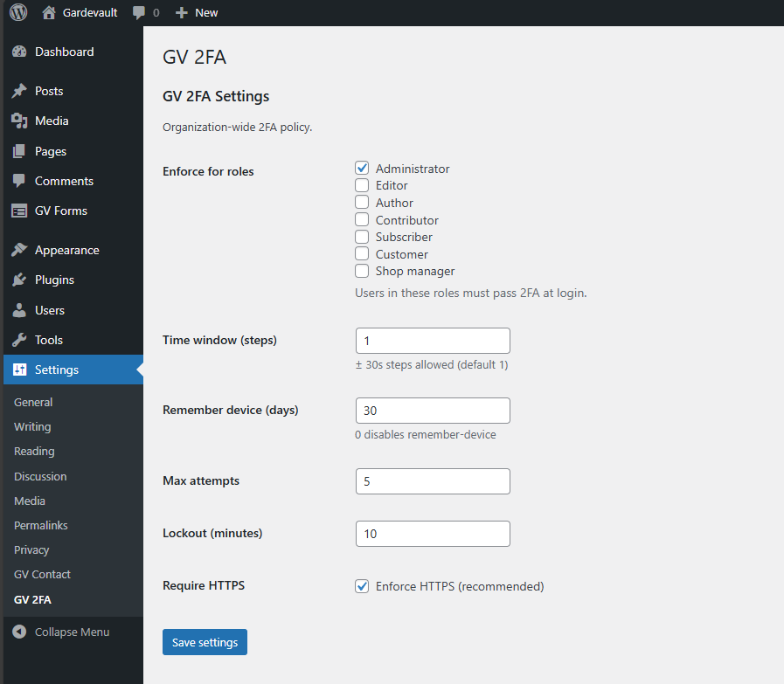Click the Save settings button
Screen dimensions: 784x684
(x=205, y=641)
